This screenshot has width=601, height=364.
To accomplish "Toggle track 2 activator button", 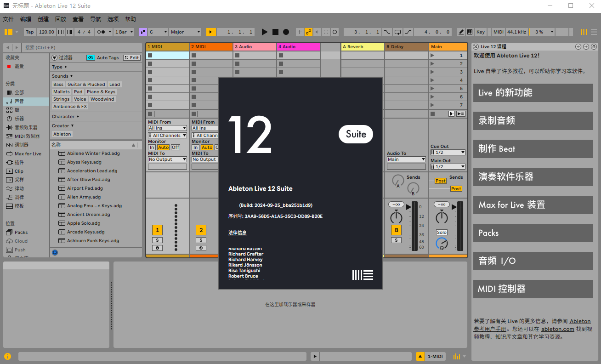I will [201, 230].
